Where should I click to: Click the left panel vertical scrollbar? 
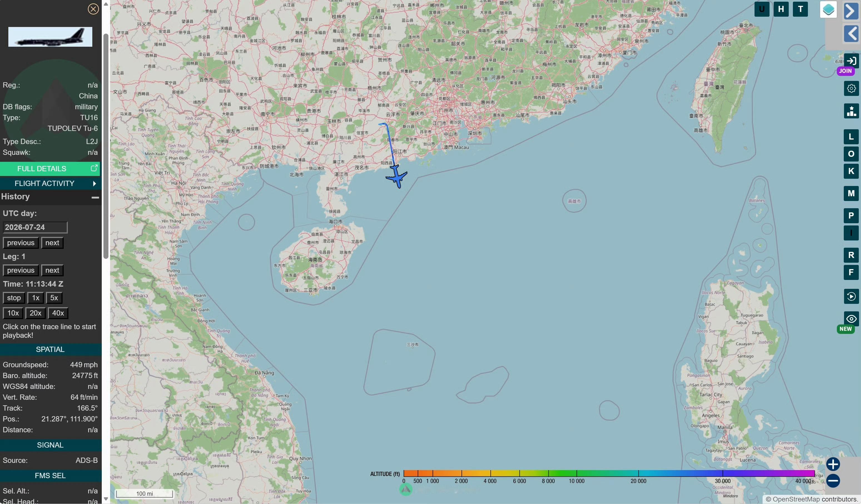click(106, 146)
